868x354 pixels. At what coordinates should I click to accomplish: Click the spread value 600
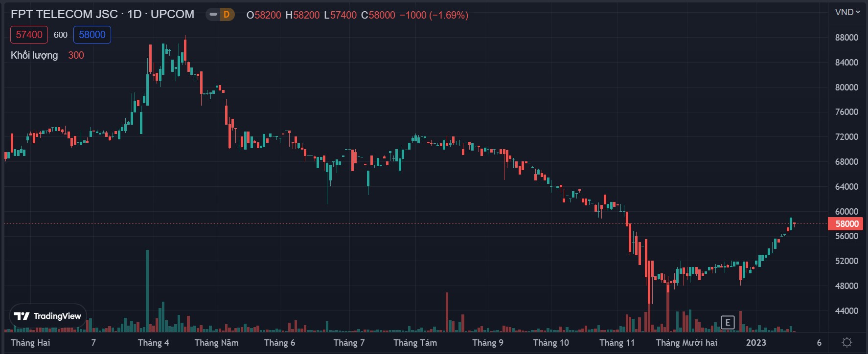point(61,35)
